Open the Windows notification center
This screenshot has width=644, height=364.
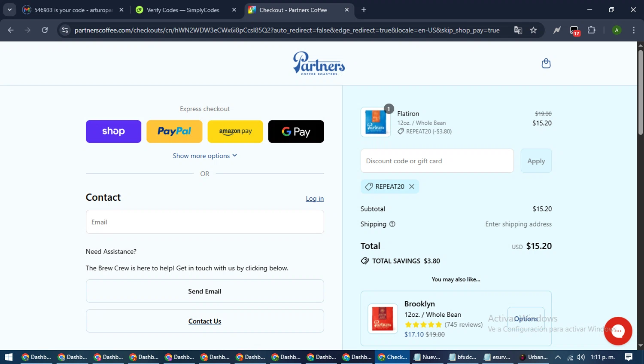(629, 357)
